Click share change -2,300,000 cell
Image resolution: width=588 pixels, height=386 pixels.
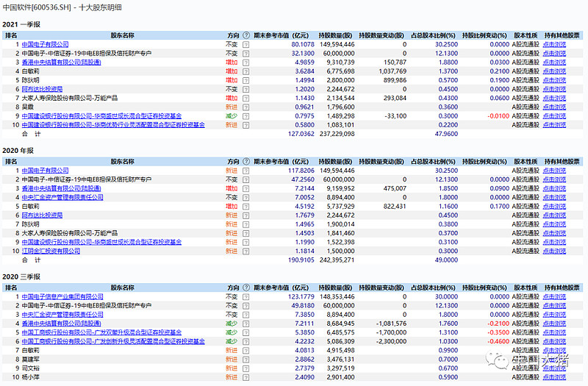click(391, 341)
